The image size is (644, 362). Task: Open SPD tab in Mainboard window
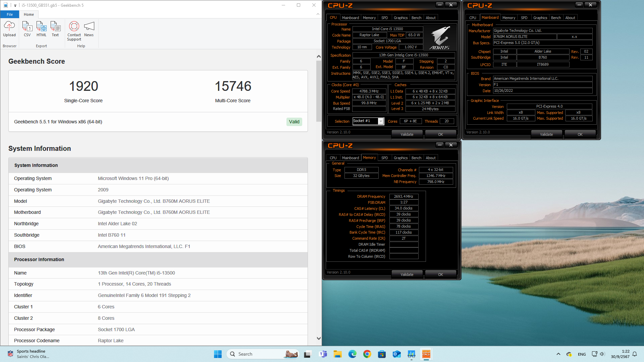click(524, 18)
